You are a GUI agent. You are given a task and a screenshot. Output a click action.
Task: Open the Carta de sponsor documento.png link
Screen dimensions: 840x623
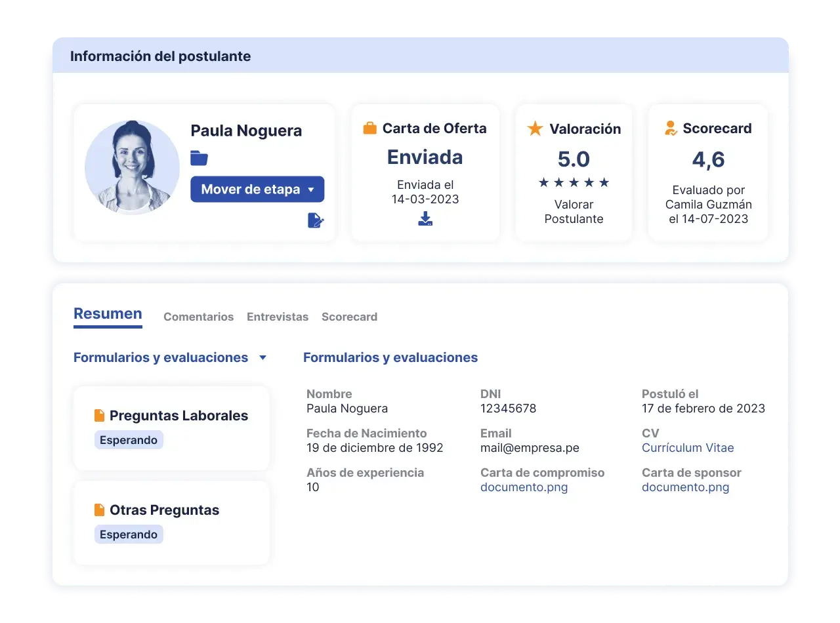pos(685,487)
